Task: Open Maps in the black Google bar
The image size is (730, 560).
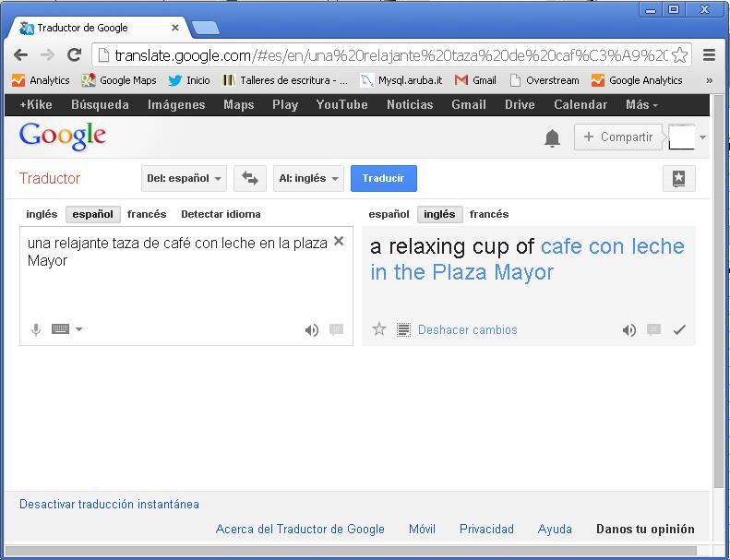Action: [238, 105]
